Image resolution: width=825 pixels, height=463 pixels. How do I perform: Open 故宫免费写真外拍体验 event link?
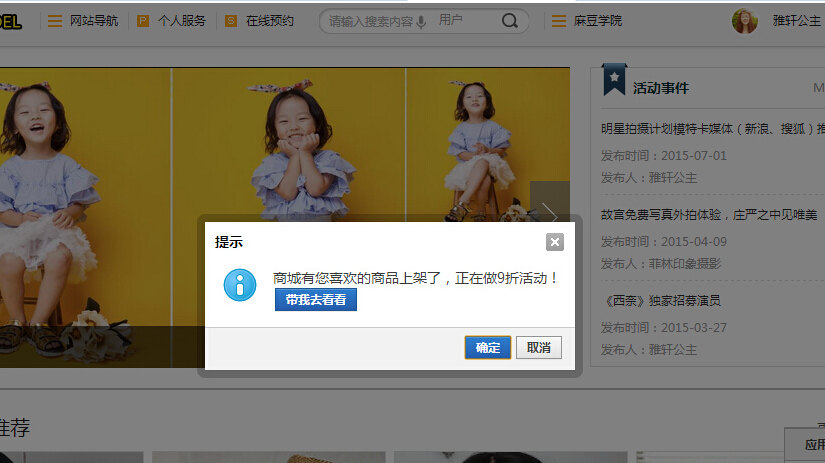709,215
